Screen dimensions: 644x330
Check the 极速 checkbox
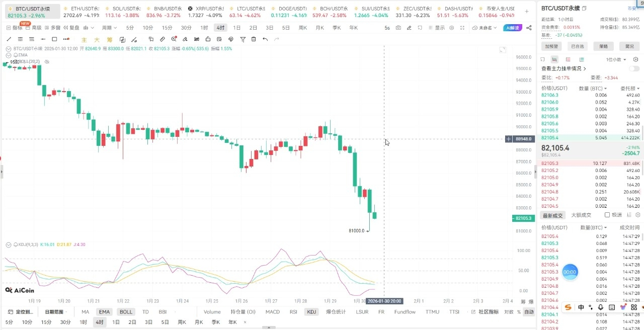pos(607,215)
